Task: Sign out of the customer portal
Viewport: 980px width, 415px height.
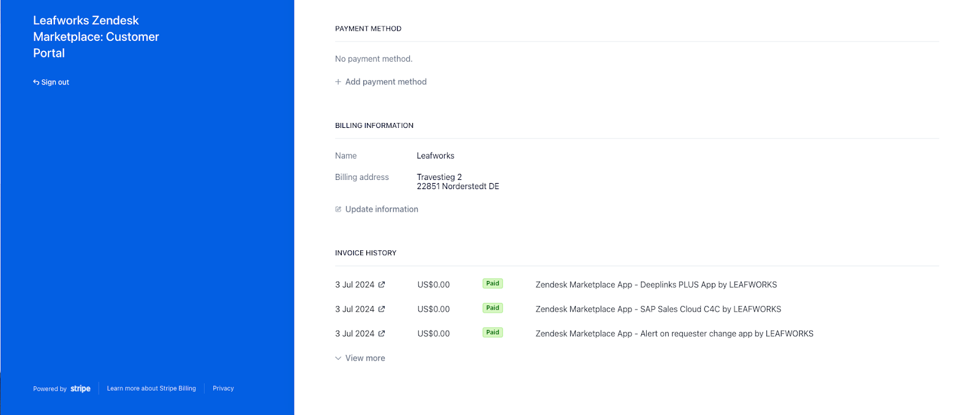Action: pos(55,82)
